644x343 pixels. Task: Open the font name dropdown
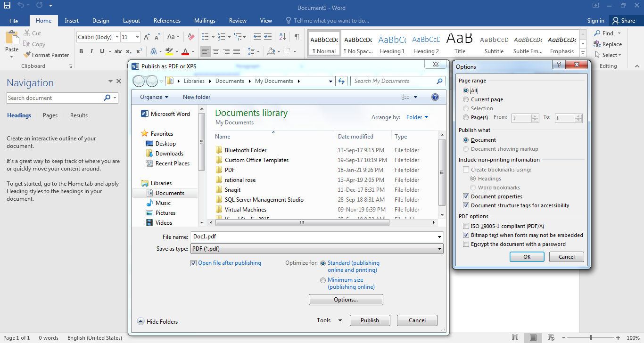tap(116, 37)
